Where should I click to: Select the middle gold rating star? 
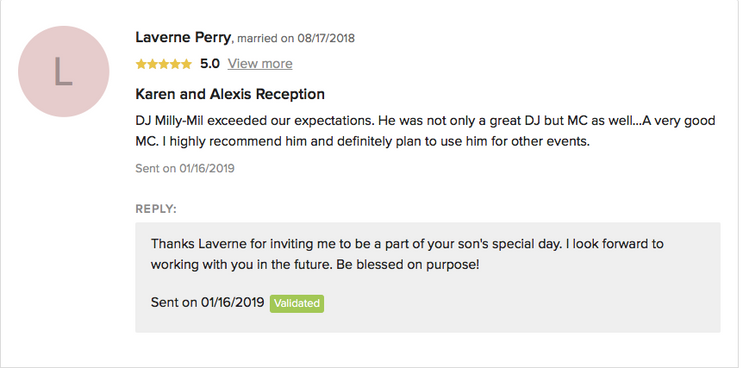click(x=164, y=64)
